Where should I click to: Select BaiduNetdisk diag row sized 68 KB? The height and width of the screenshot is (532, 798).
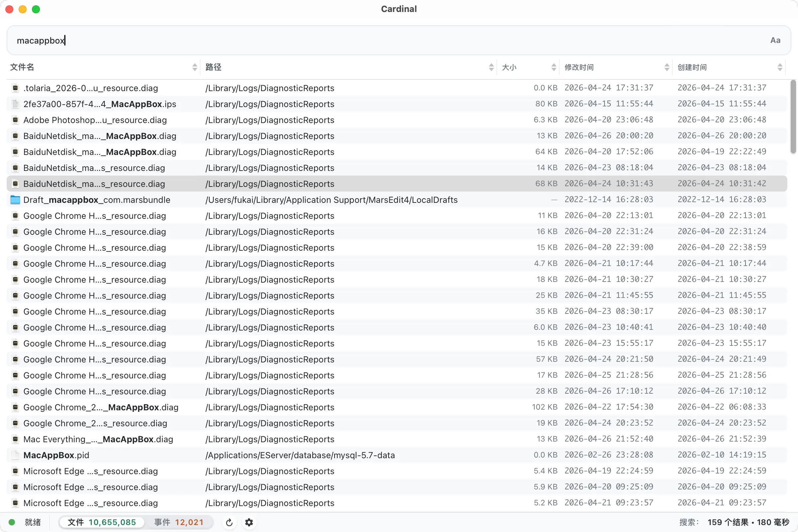point(397,184)
